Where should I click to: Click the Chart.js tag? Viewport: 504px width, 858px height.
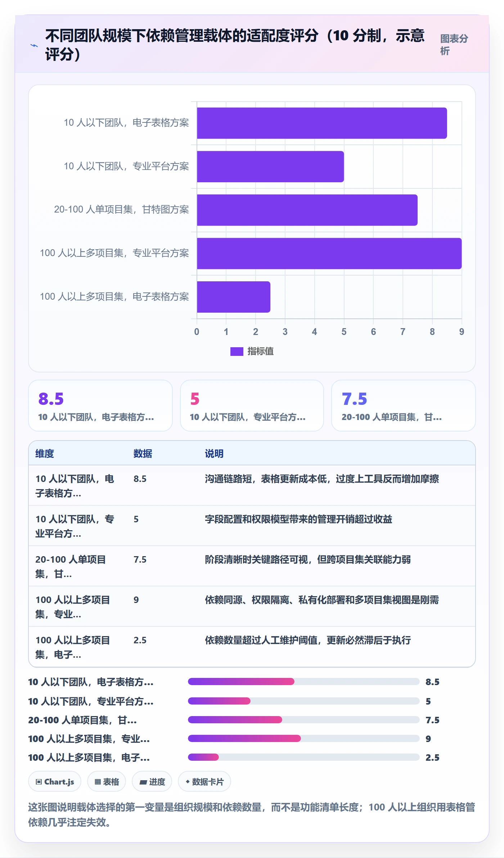[x=55, y=782]
